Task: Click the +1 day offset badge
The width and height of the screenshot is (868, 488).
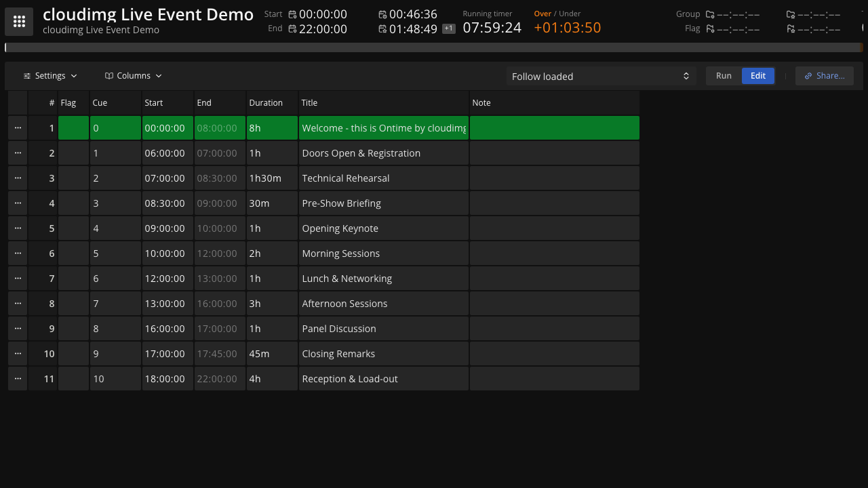Action: click(449, 28)
